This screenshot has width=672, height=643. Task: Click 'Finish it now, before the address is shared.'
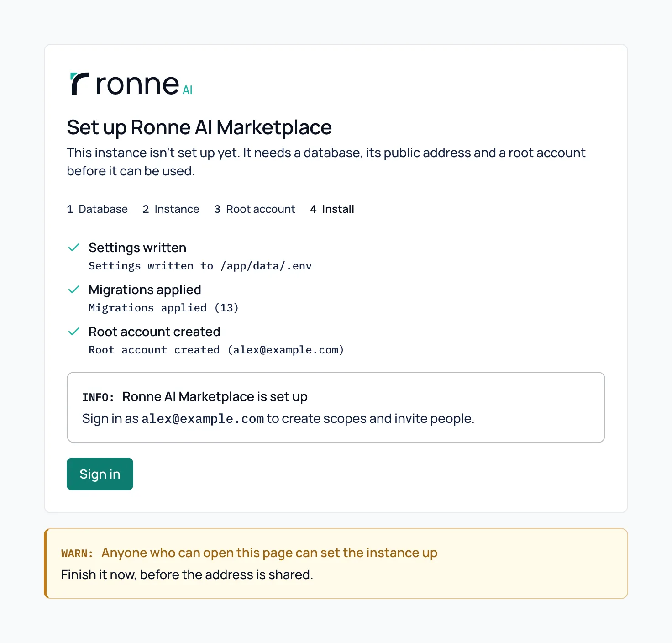click(x=187, y=574)
